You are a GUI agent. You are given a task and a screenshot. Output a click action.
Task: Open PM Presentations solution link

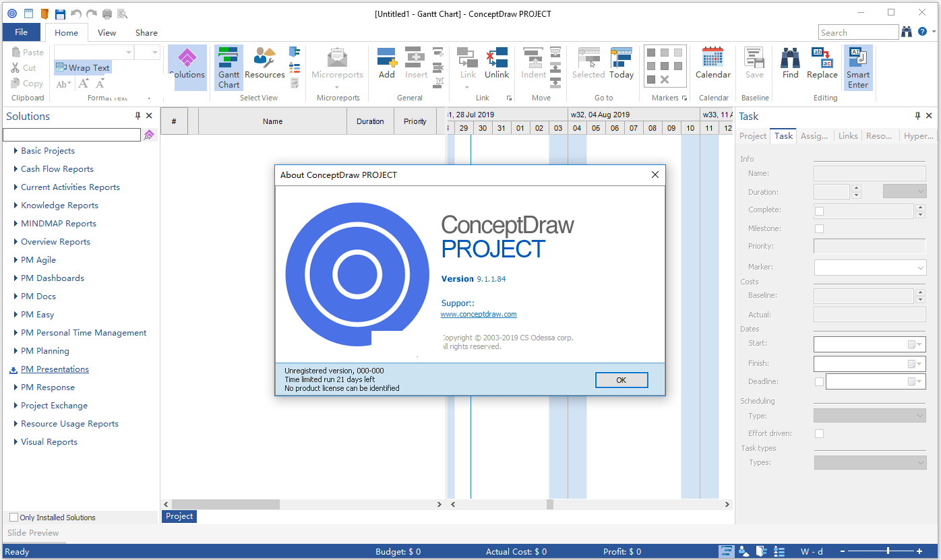55,369
